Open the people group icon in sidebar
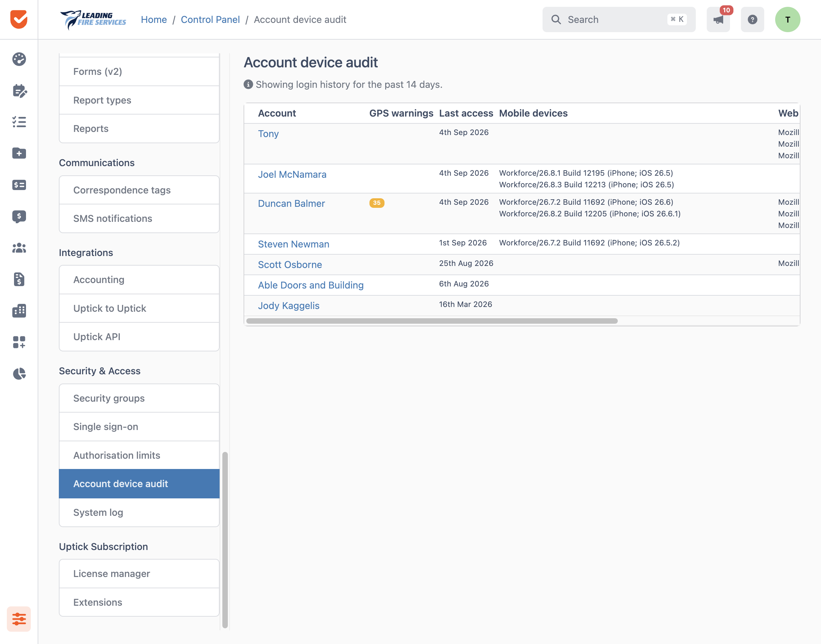Viewport: 821px width, 644px height. (x=19, y=248)
